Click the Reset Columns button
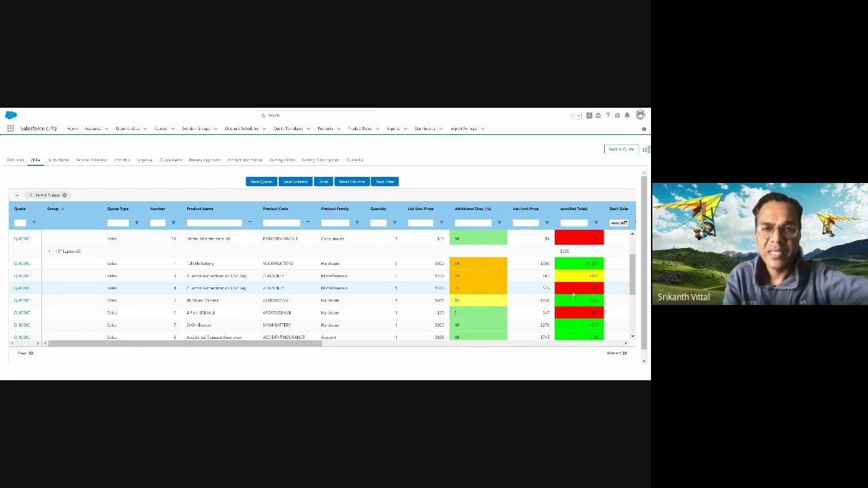 pos(352,182)
